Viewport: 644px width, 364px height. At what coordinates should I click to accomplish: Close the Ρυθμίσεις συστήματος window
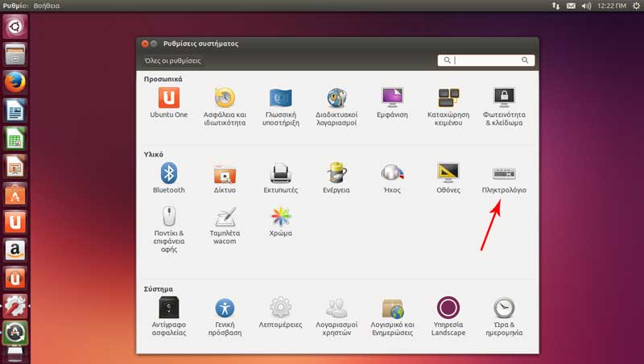click(145, 43)
